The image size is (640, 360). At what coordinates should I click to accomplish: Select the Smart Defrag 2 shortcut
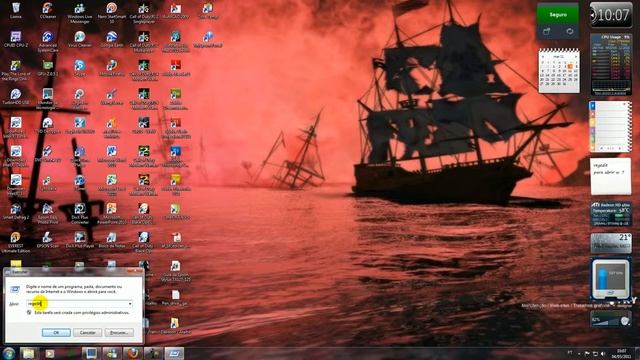pos(16,211)
